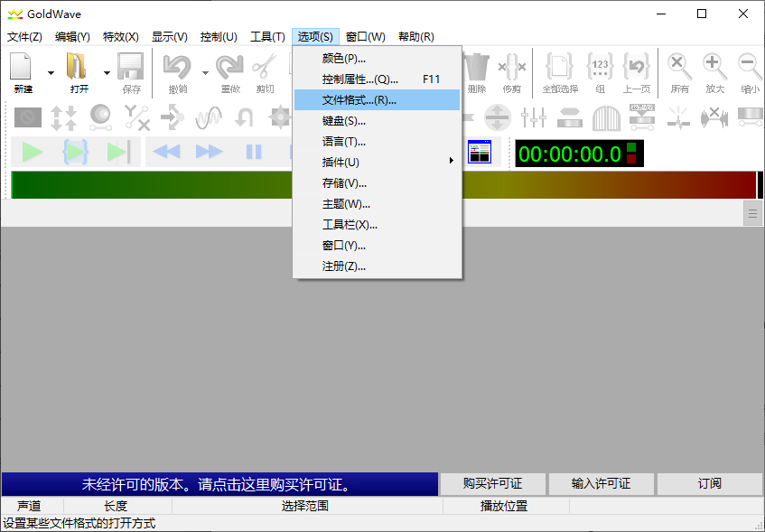Pause playback with the pause button
This screenshot has height=532, width=765.
click(x=254, y=152)
